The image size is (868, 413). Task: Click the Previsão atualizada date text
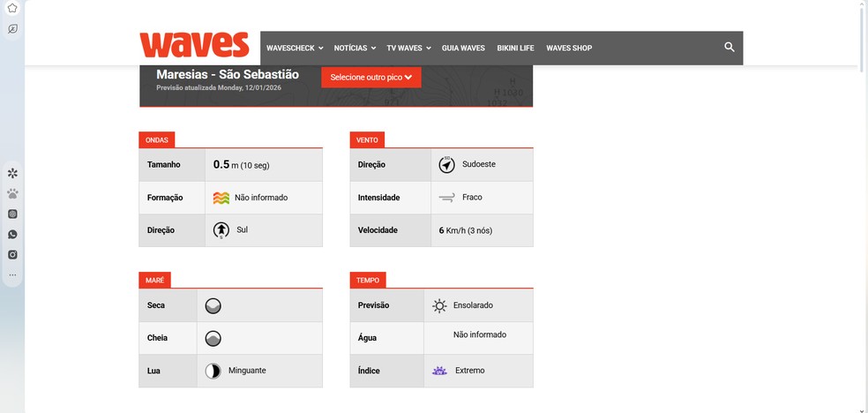219,88
